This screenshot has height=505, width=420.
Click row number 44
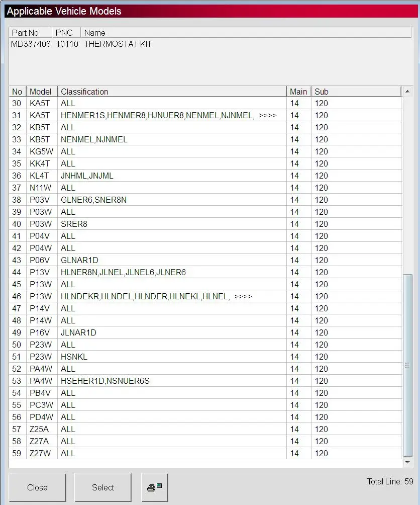coord(17,273)
